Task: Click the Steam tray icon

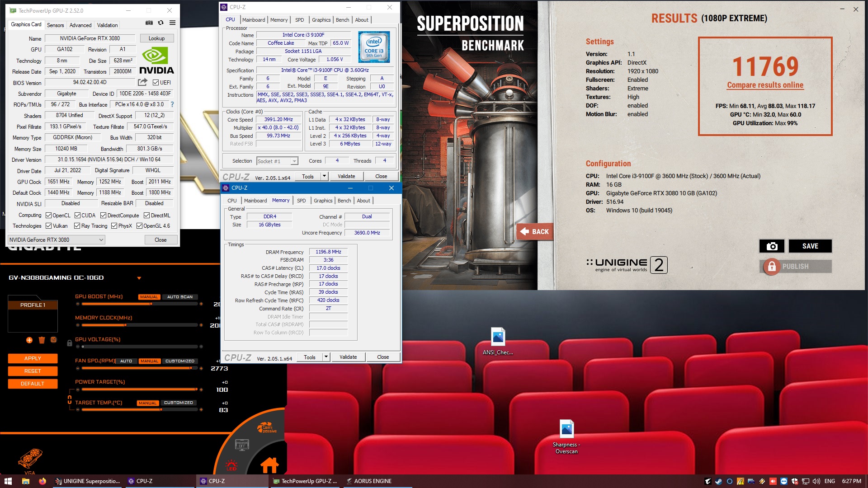Action: click(x=718, y=481)
